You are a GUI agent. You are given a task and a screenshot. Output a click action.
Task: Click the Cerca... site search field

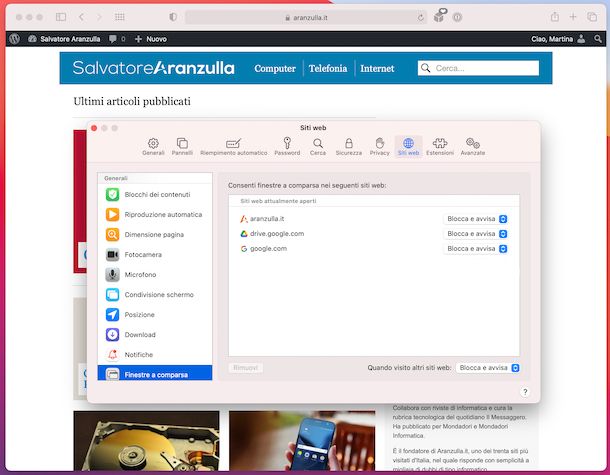click(x=479, y=68)
